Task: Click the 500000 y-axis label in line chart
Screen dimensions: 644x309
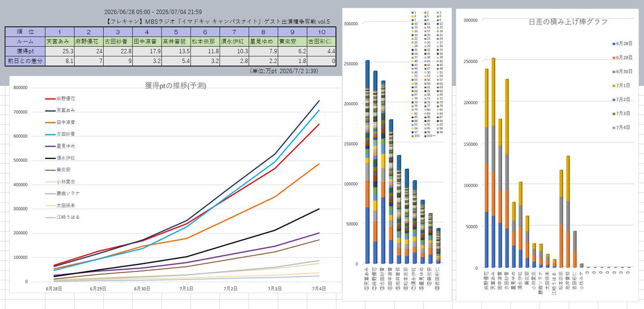Action: tap(21, 161)
